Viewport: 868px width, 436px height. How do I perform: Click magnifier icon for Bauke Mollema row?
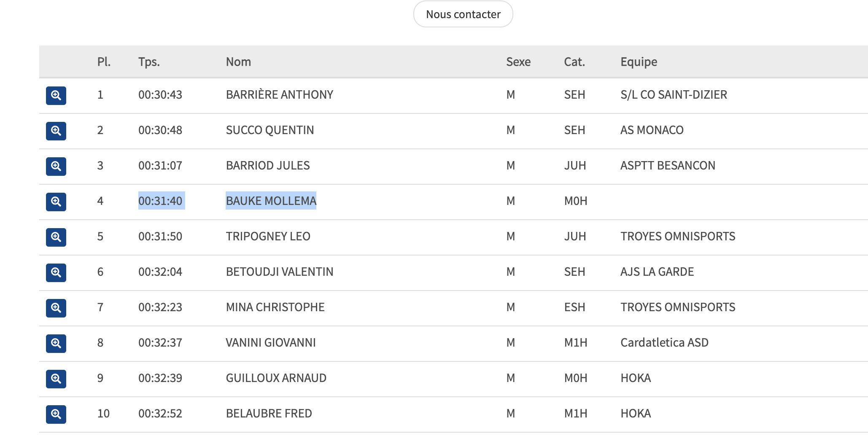tap(56, 202)
